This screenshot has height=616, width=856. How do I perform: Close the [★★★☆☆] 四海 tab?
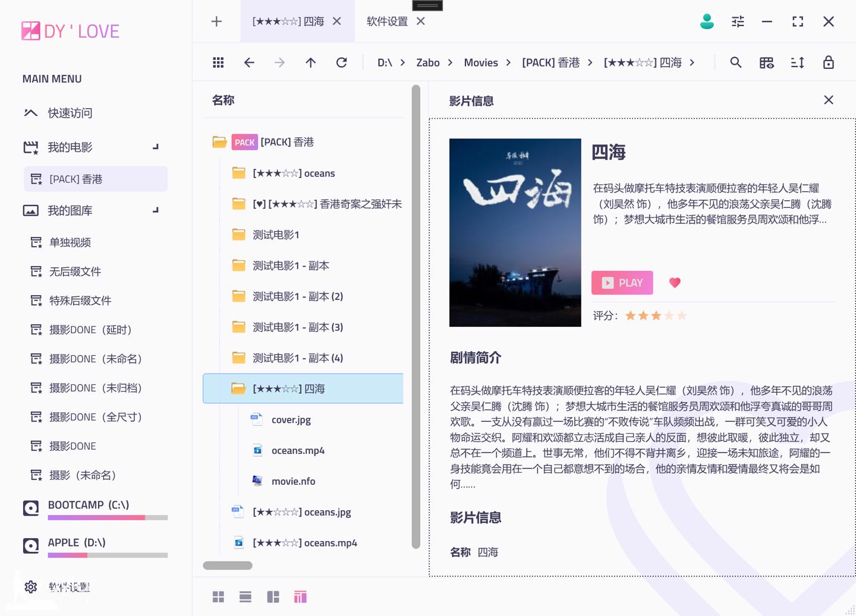[x=337, y=21]
